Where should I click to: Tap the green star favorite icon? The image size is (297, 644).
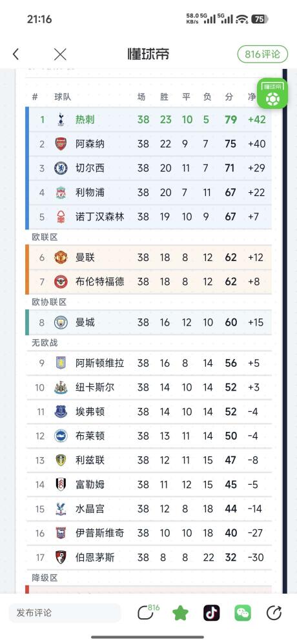[x=180, y=613]
